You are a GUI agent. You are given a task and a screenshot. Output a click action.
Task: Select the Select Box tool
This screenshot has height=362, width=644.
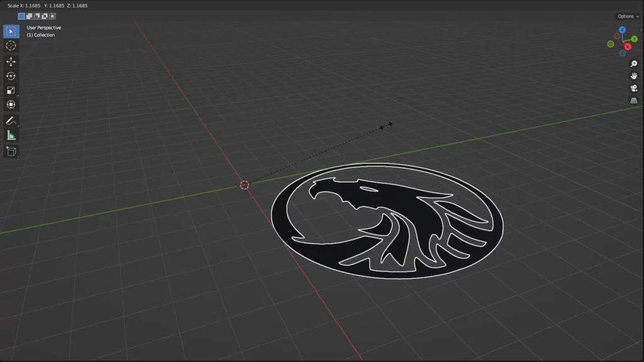[x=11, y=31]
